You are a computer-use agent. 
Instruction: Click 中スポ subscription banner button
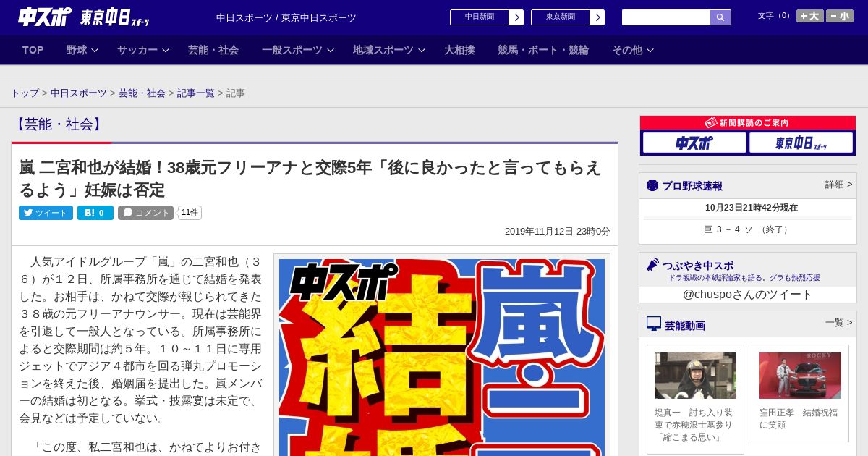click(694, 143)
